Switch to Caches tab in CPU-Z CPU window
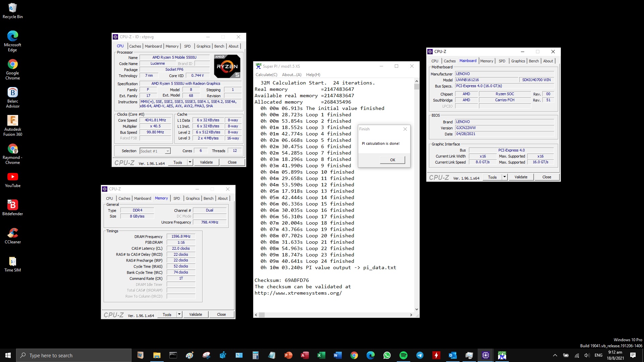 click(x=135, y=46)
